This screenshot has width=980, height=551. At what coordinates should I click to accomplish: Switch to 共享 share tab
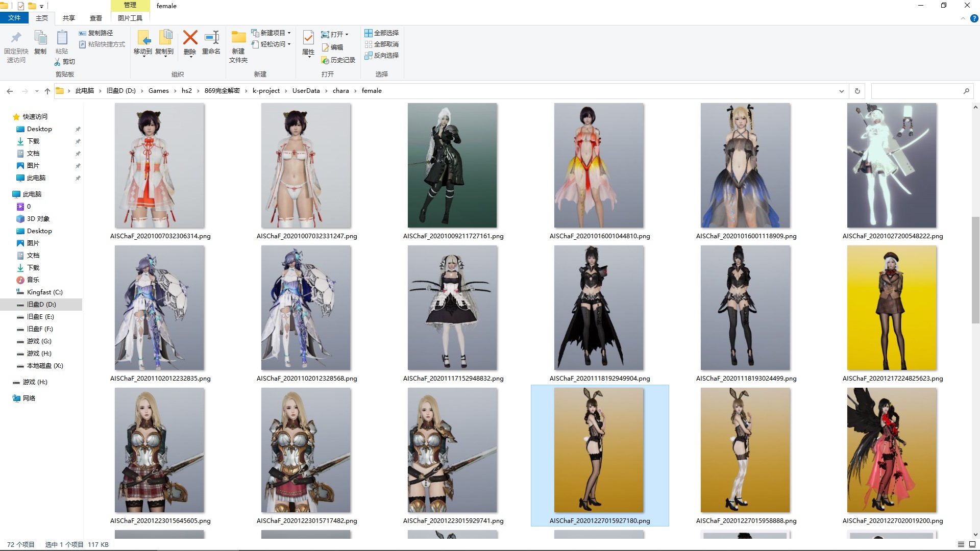pyautogui.click(x=69, y=18)
